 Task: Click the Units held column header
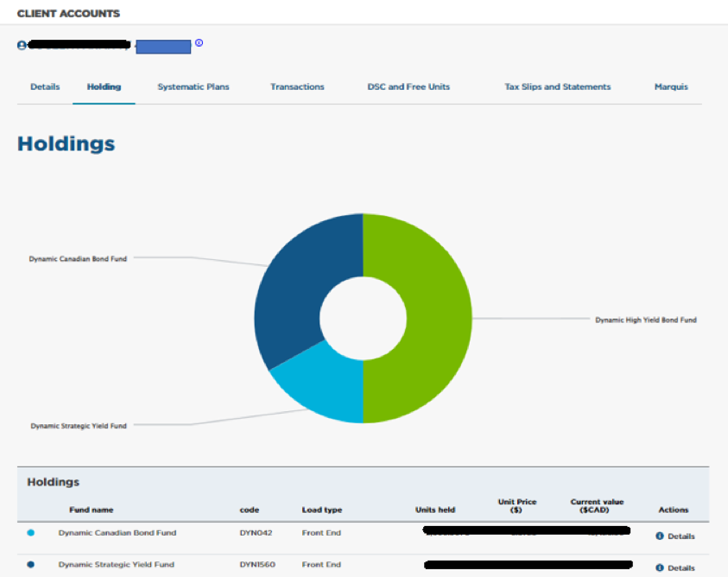pyautogui.click(x=435, y=510)
